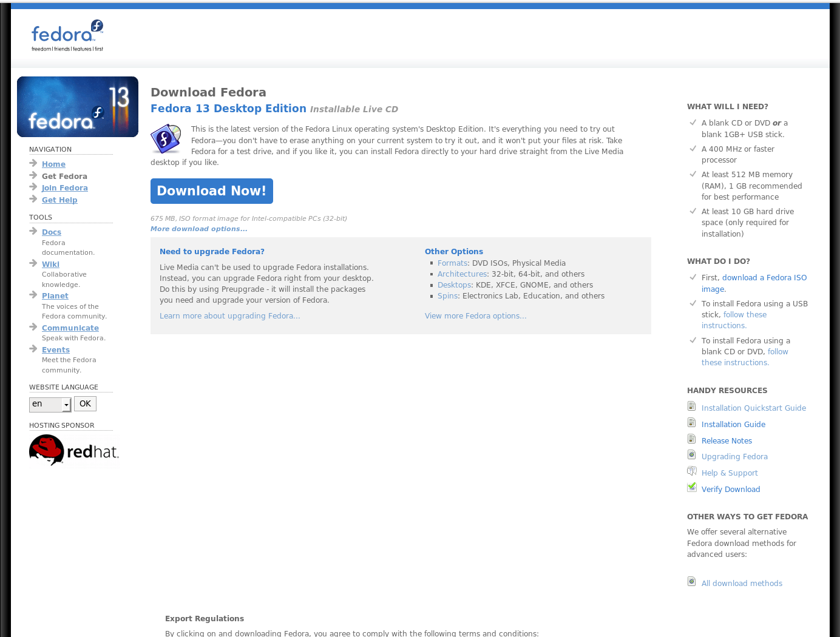Click the Fedora Live CD disc icon

[166, 138]
